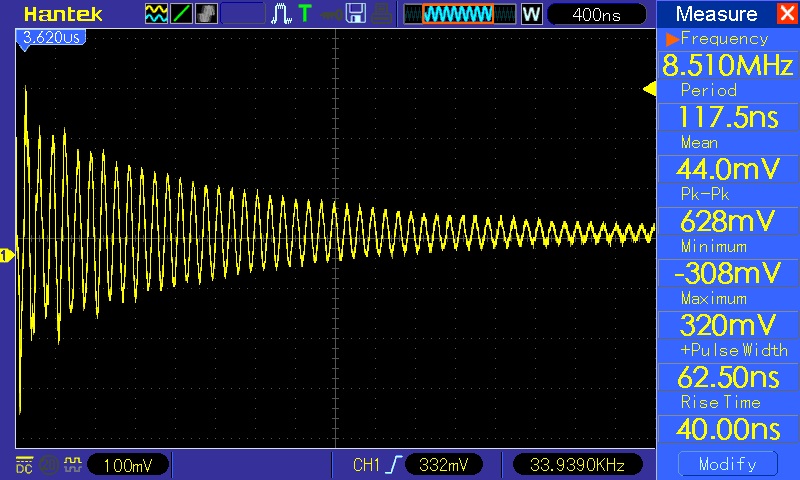Screen dimensions: 800x480
Task: Click the yellow trigger level arrow
Action: pos(649,89)
